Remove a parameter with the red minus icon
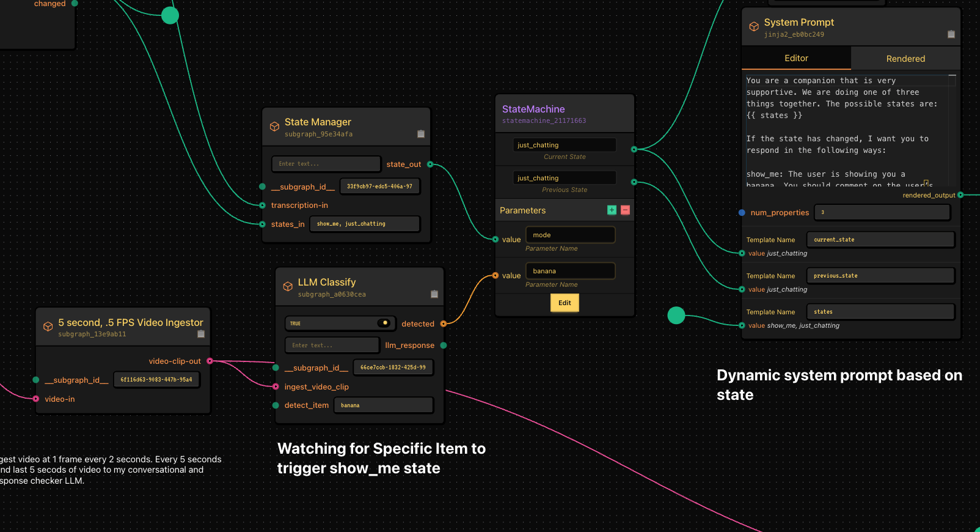 625,210
